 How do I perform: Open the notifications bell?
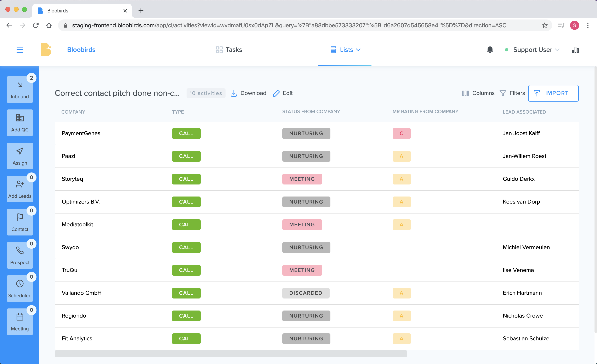[490, 50]
